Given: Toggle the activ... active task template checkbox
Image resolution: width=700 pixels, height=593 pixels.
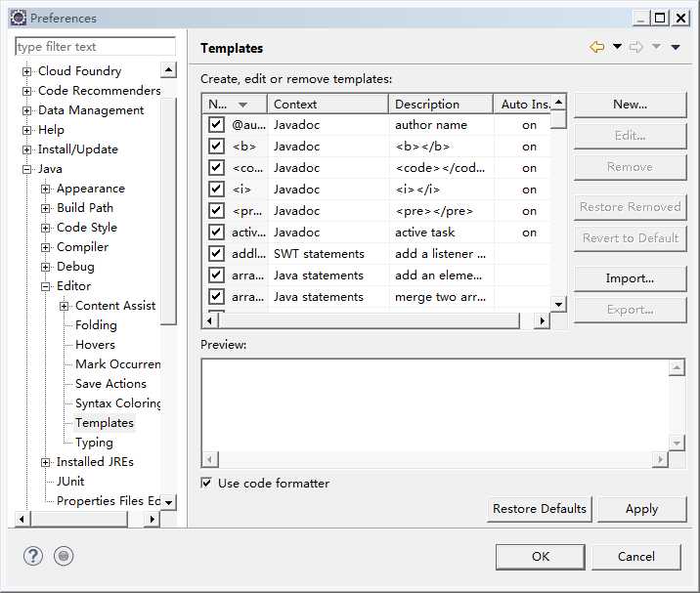Looking at the screenshot, I should coord(216,233).
